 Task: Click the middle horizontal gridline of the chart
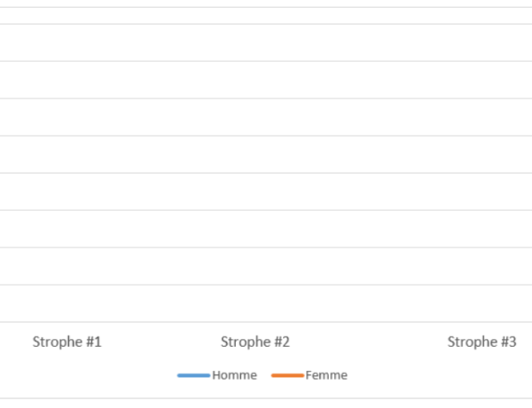pos(266,173)
